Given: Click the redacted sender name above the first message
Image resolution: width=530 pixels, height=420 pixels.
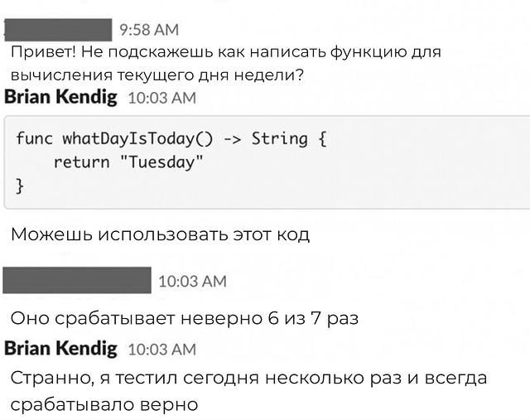Looking at the screenshot, I should 58,30.
